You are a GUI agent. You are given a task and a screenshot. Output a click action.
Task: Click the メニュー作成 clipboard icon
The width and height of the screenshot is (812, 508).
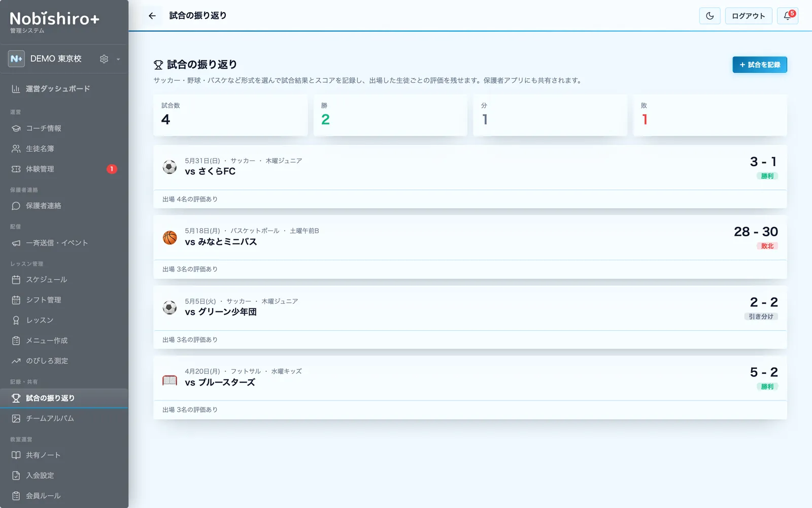tap(16, 340)
